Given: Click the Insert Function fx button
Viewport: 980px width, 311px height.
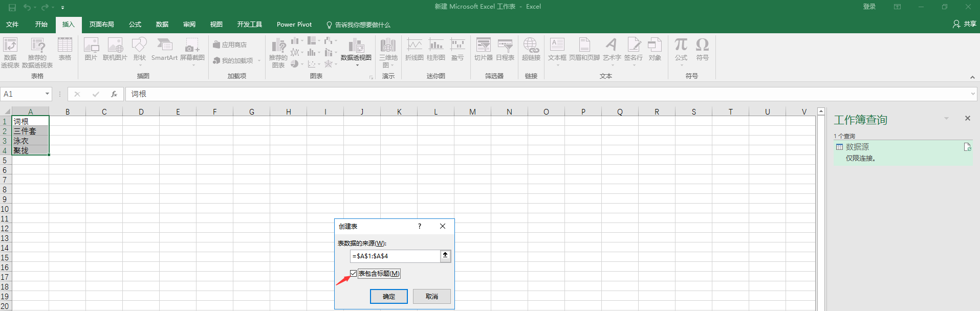Looking at the screenshot, I should (x=114, y=94).
